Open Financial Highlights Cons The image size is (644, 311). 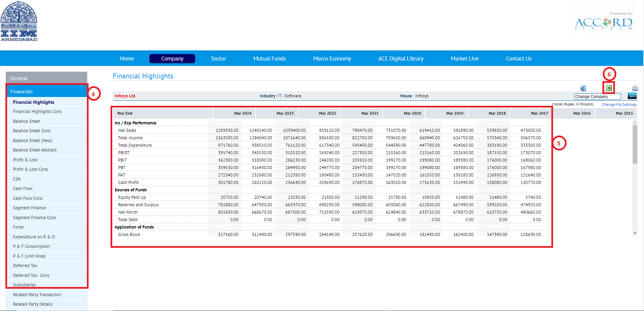point(37,112)
